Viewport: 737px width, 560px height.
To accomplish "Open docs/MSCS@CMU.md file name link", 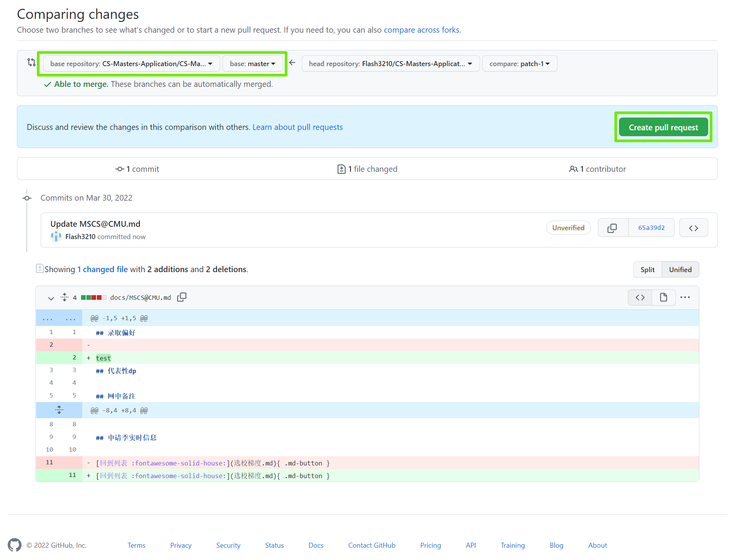I will (x=141, y=297).
